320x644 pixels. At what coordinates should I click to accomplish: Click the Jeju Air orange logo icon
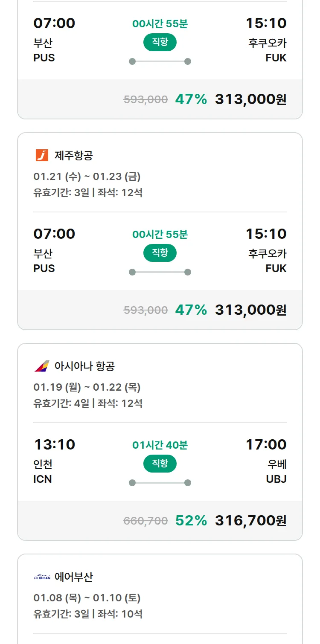click(x=42, y=155)
